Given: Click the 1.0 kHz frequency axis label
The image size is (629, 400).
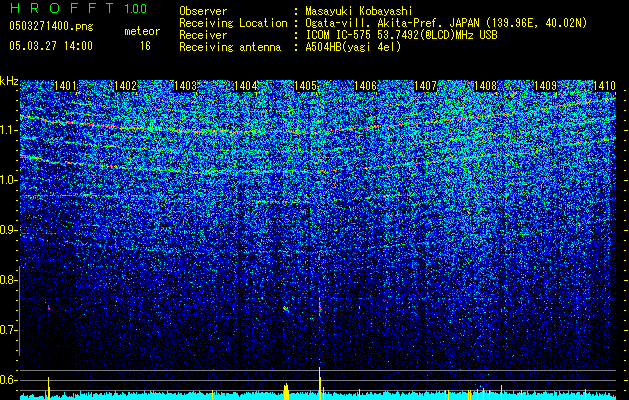Looking at the screenshot, I should point(8,180).
